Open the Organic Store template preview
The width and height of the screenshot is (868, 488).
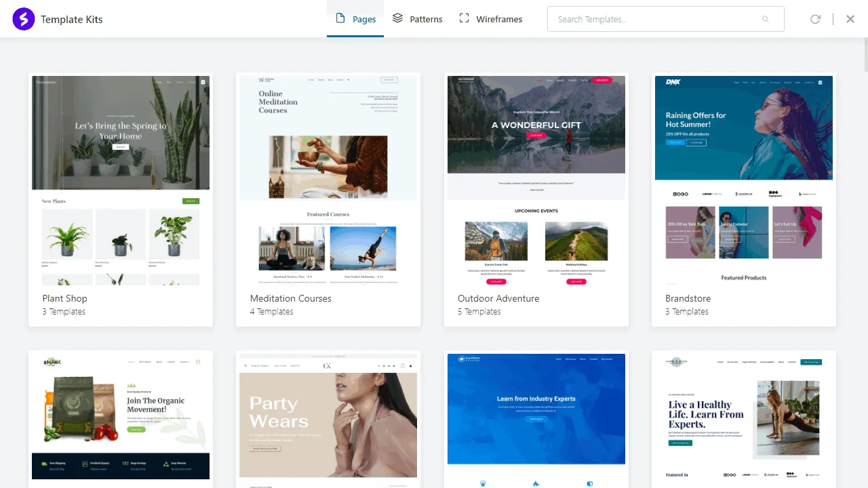click(121, 420)
